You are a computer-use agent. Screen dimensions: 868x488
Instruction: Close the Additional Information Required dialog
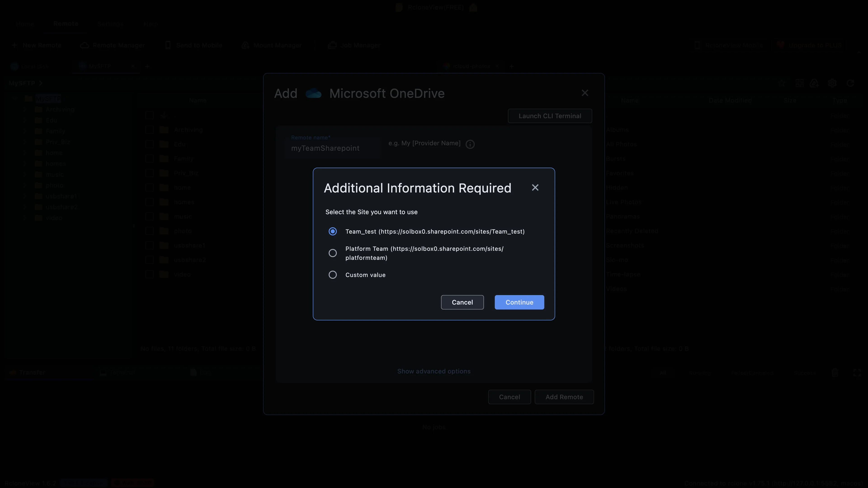pyautogui.click(x=535, y=188)
